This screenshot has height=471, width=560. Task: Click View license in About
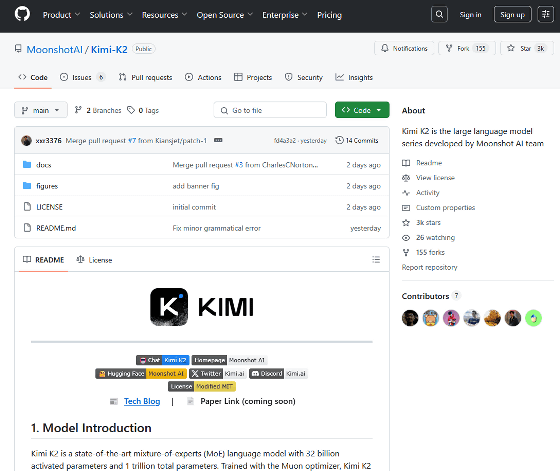click(x=428, y=178)
